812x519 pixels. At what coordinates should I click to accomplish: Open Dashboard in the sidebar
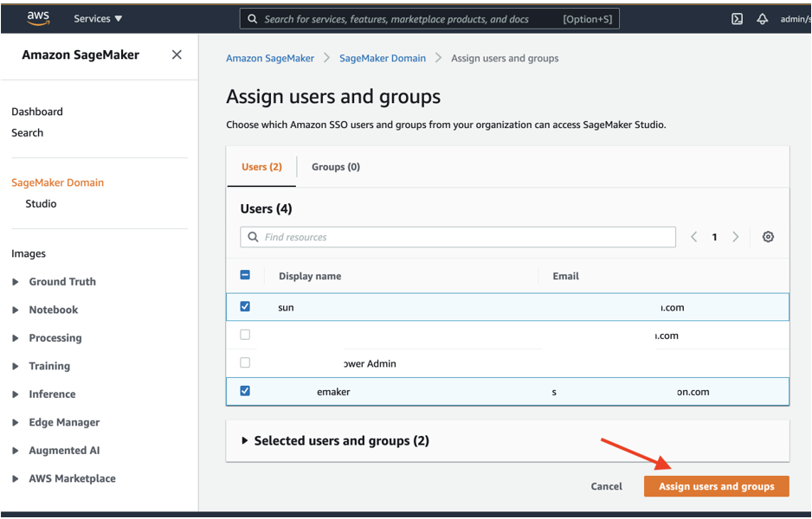tap(37, 112)
